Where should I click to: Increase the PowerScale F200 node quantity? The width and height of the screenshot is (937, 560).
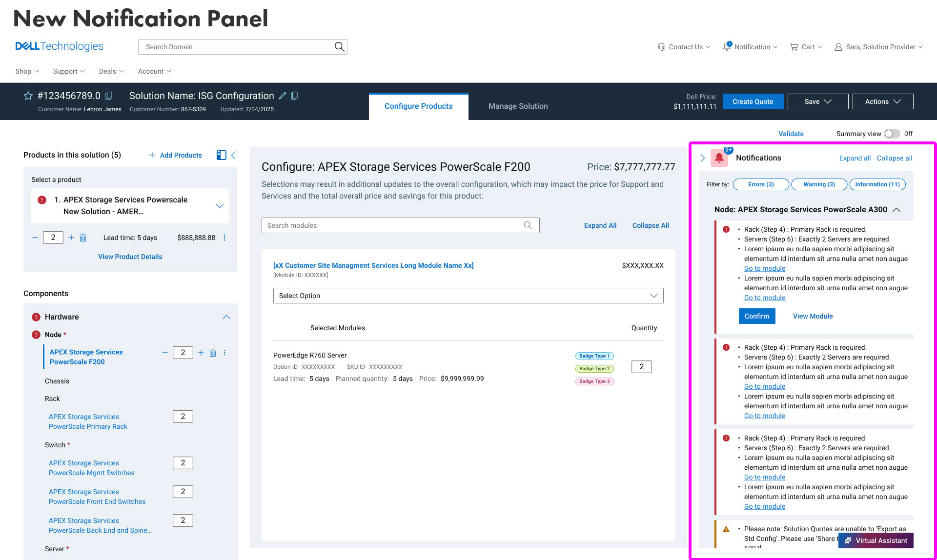[x=201, y=353]
